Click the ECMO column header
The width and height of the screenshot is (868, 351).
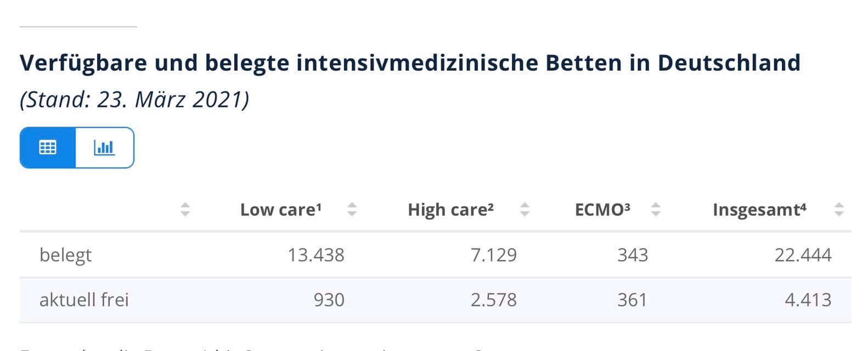(x=602, y=210)
